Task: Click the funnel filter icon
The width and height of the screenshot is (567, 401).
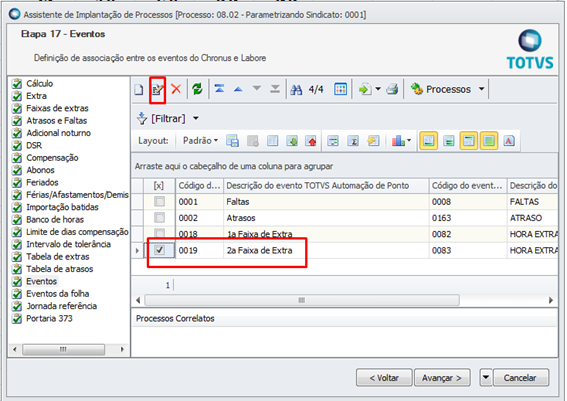Action: point(142,118)
